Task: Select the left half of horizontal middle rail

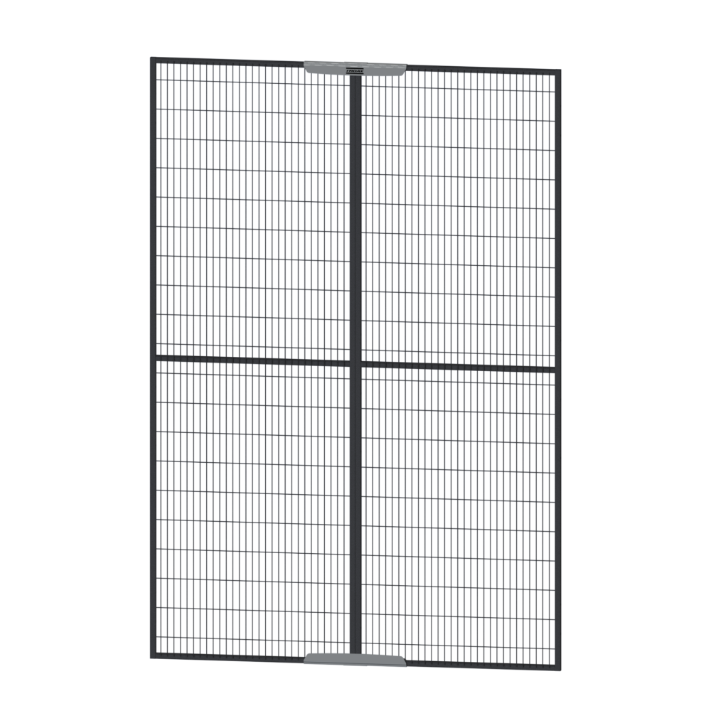Action: (x=249, y=360)
